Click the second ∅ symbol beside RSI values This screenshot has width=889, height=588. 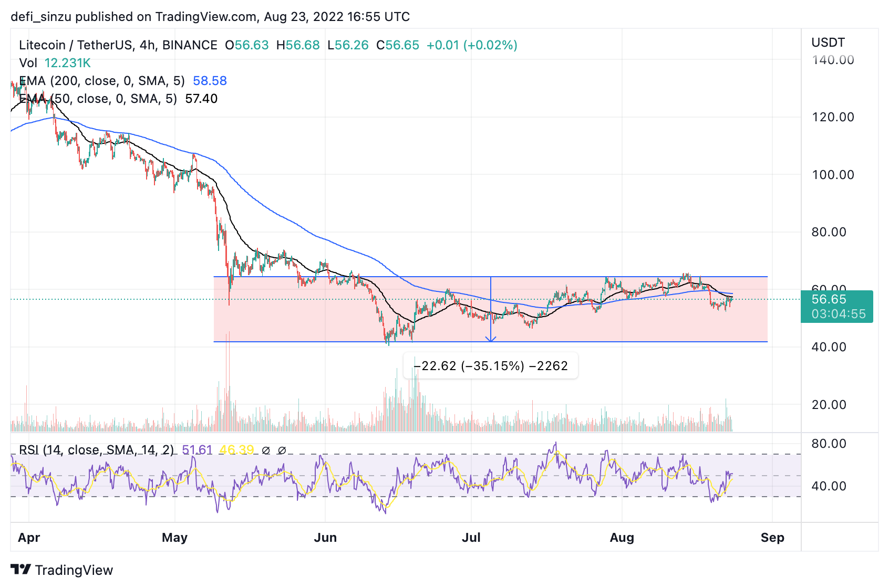[x=282, y=450]
